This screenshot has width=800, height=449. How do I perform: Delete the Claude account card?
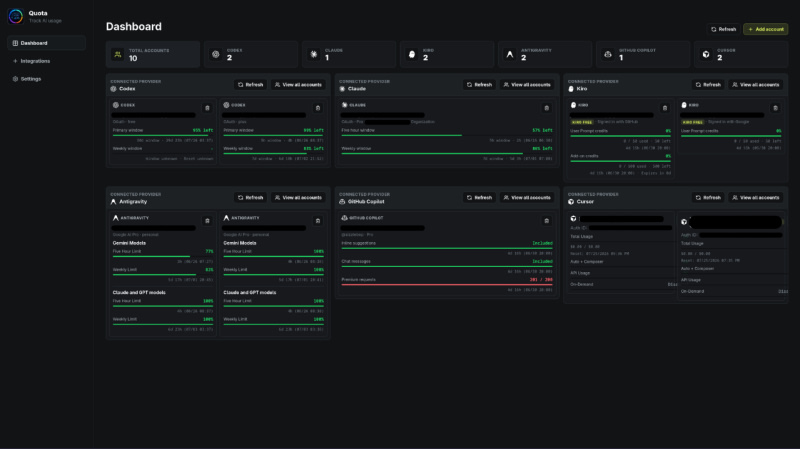tap(546, 108)
